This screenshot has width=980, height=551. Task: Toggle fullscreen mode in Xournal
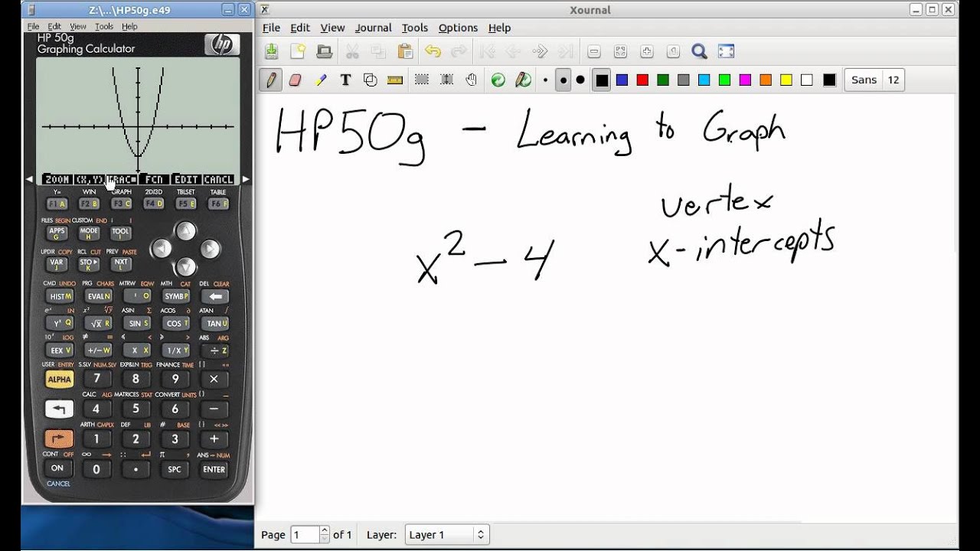click(x=726, y=51)
